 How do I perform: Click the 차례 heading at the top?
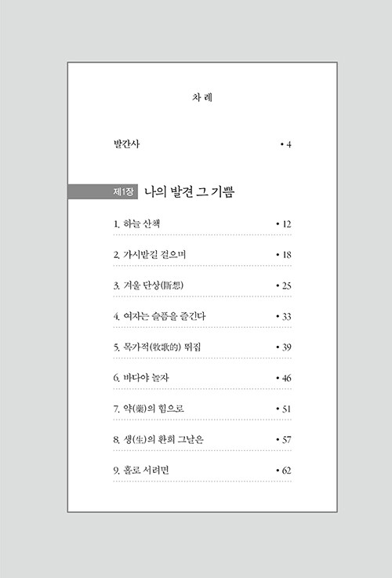tap(202, 97)
